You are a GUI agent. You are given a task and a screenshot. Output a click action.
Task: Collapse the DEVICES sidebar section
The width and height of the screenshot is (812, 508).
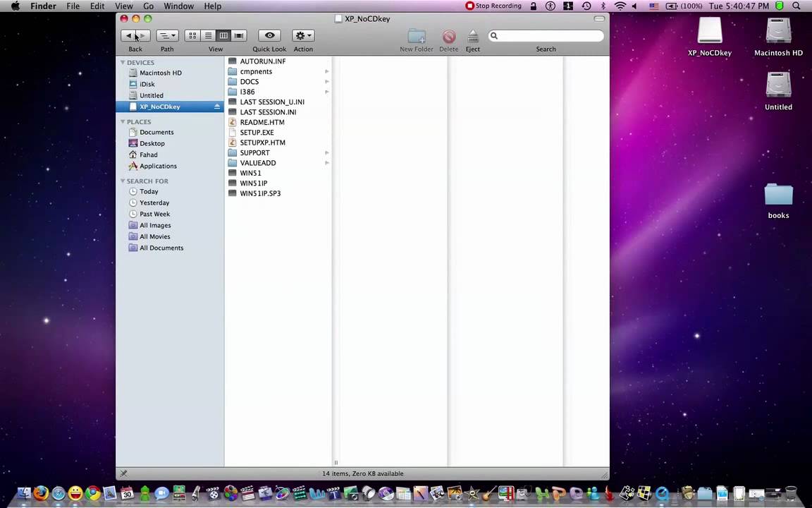tap(123, 63)
